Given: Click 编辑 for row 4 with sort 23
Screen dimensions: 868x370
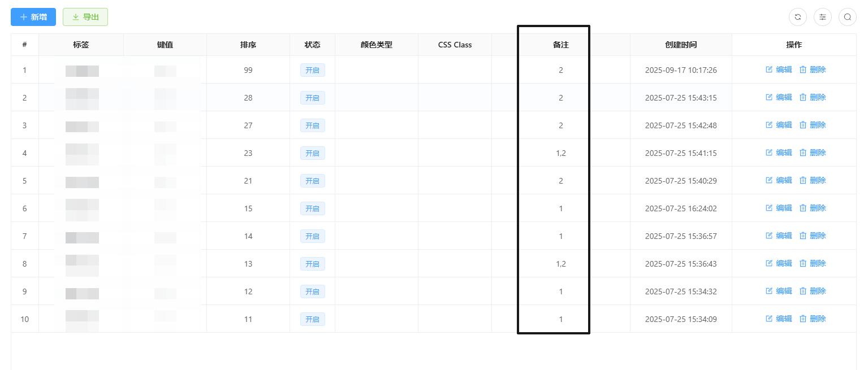Looking at the screenshot, I should coord(779,153).
